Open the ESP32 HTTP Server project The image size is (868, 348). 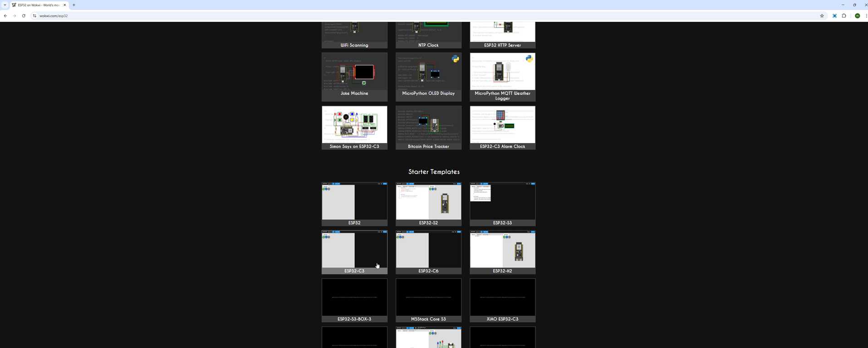pos(502,35)
